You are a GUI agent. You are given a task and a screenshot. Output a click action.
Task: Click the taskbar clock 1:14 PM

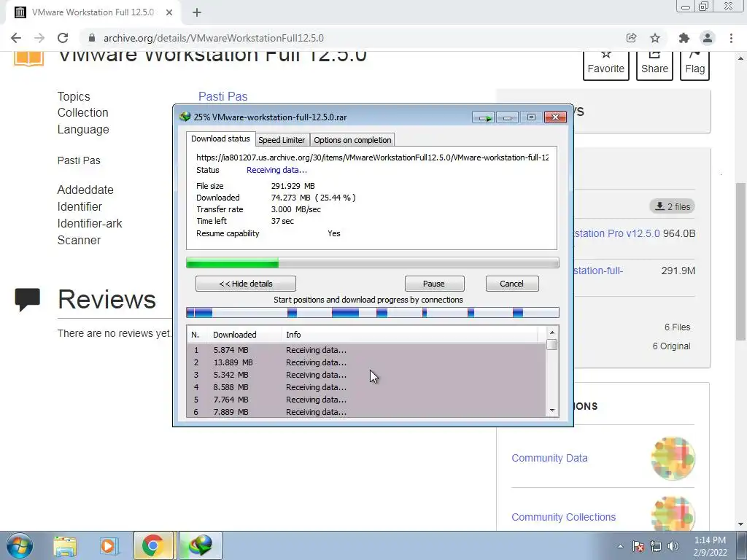coord(710,540)
